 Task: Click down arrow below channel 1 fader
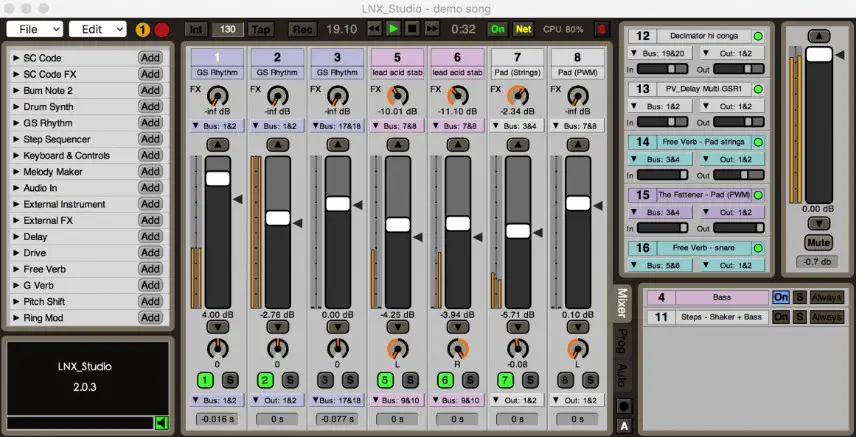click(218, 327)
